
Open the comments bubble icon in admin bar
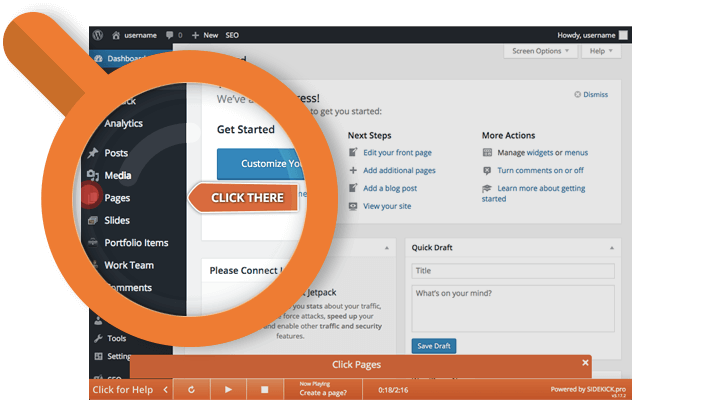click(x=171, y=34)
